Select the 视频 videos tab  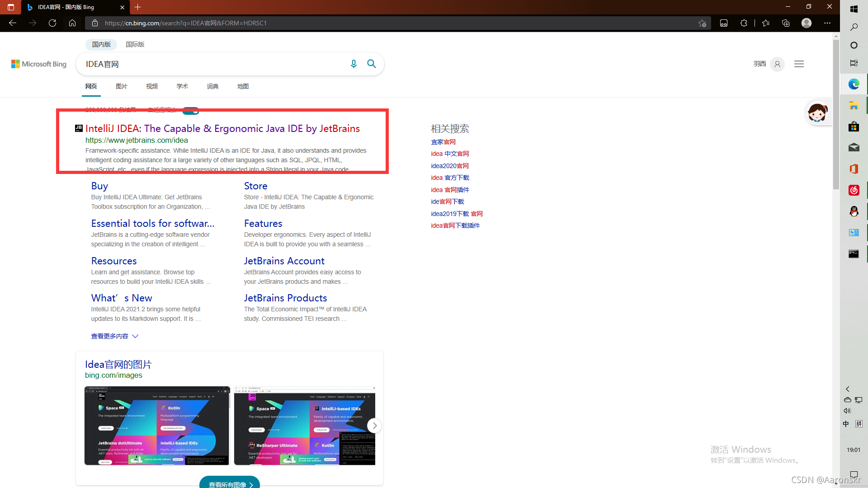[x=152, y=86]
